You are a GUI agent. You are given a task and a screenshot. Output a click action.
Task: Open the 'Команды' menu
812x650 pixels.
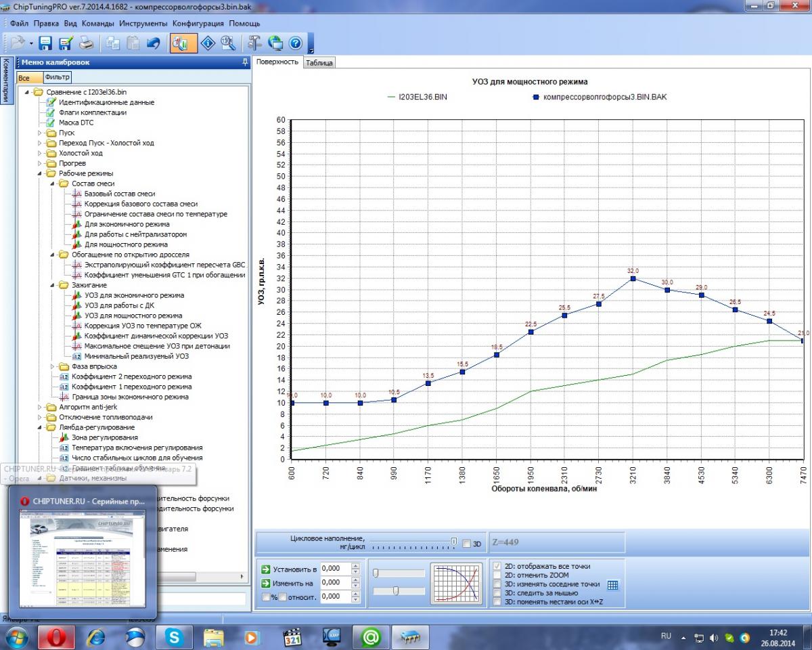click(97, 23)
